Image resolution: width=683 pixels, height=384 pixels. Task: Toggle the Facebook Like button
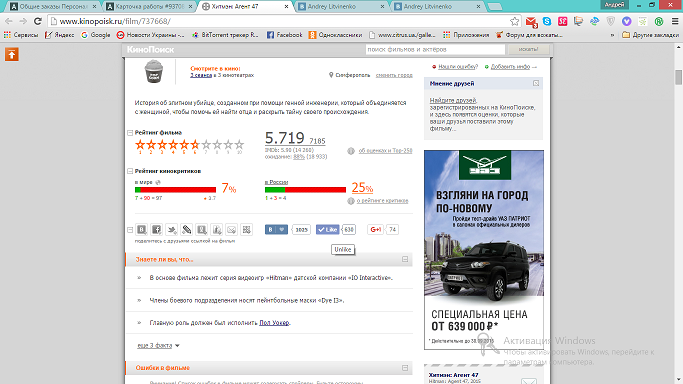328,229
